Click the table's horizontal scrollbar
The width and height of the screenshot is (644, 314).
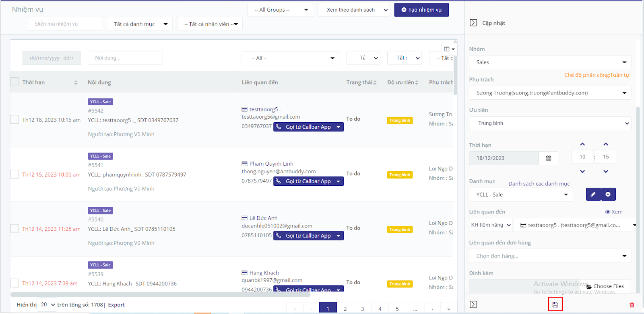click(161, 294)
